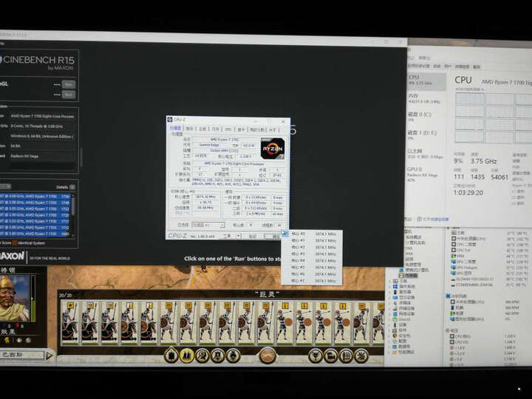Open the 工具 dropdown arrow in CPU-Z
Image resolution: width=532 pixels, height=399 pixels.
238,236
